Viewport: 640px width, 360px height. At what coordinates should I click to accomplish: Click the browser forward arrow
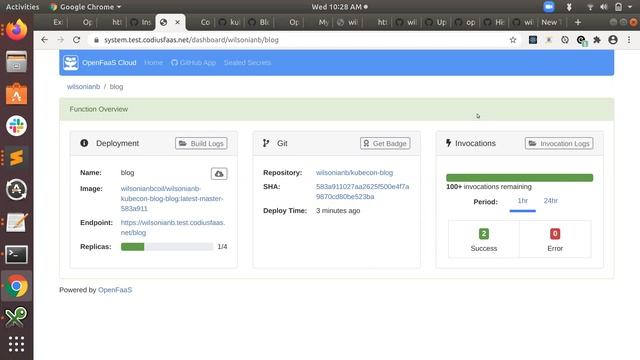point(60,40)
